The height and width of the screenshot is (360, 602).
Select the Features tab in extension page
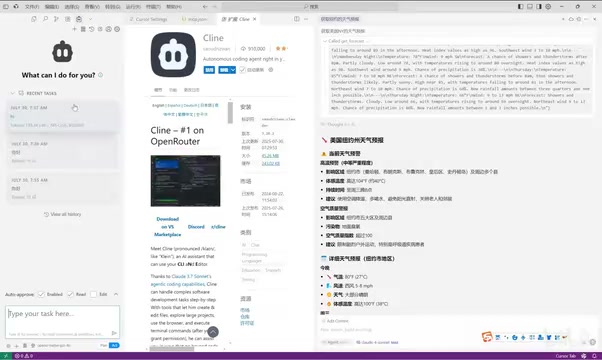pyautogui.click(x=173, y=90)
